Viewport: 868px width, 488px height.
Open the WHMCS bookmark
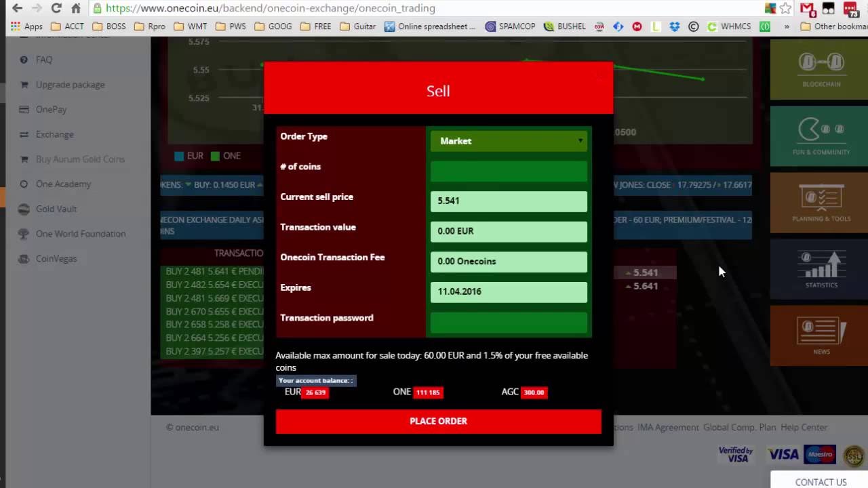729,26
